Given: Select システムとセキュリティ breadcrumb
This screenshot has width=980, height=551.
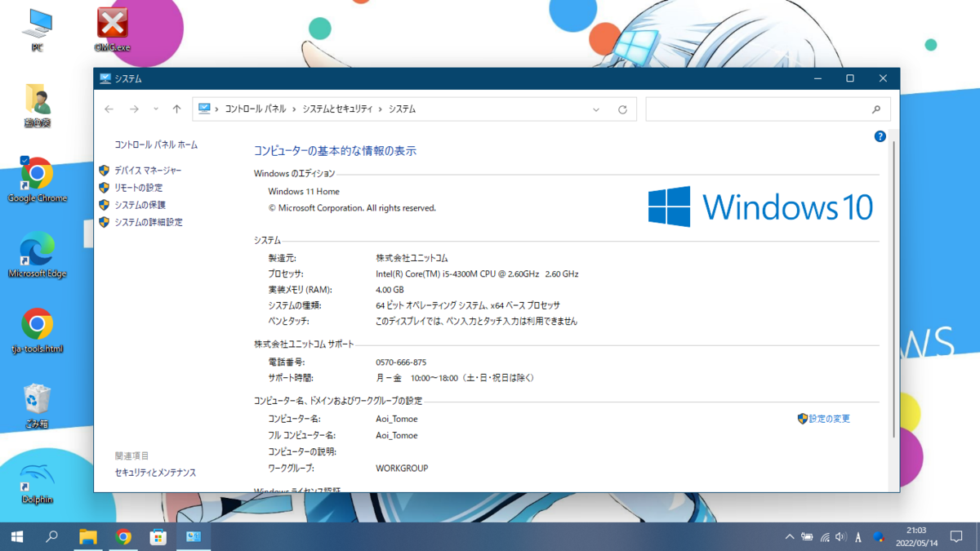Looking at the screenshot, I should [x=337, y=109].
